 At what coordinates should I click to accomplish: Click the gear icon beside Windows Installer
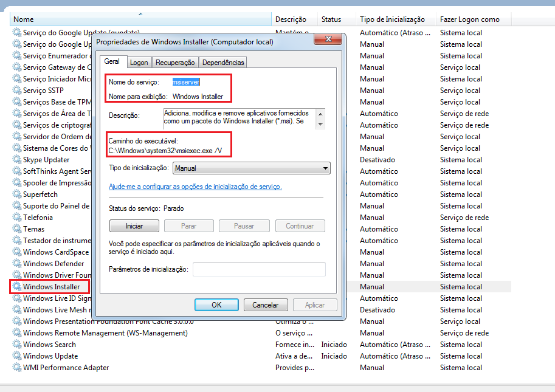click(16, 287)
